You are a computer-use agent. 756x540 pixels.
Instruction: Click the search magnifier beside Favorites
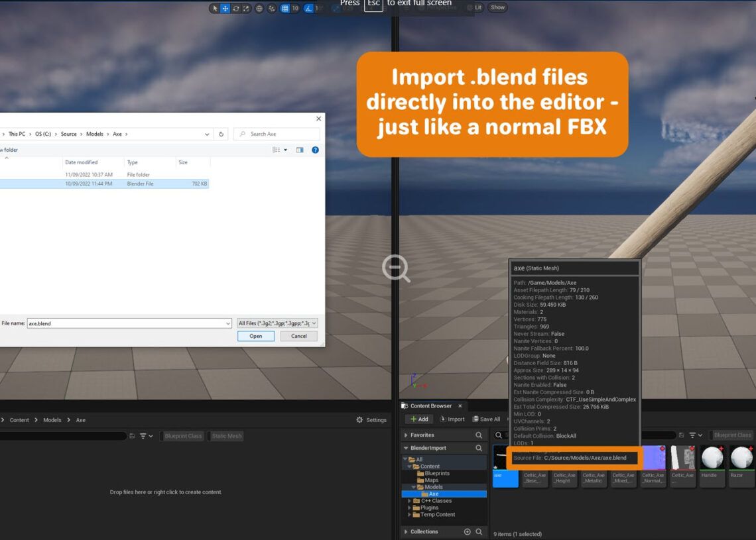pyautogui.click(x=479, y=435)
